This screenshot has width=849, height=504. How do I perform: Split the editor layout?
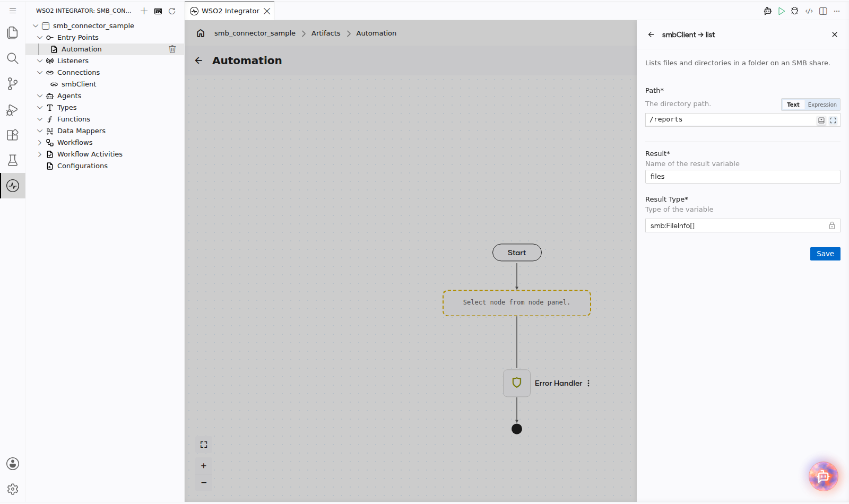823,11
